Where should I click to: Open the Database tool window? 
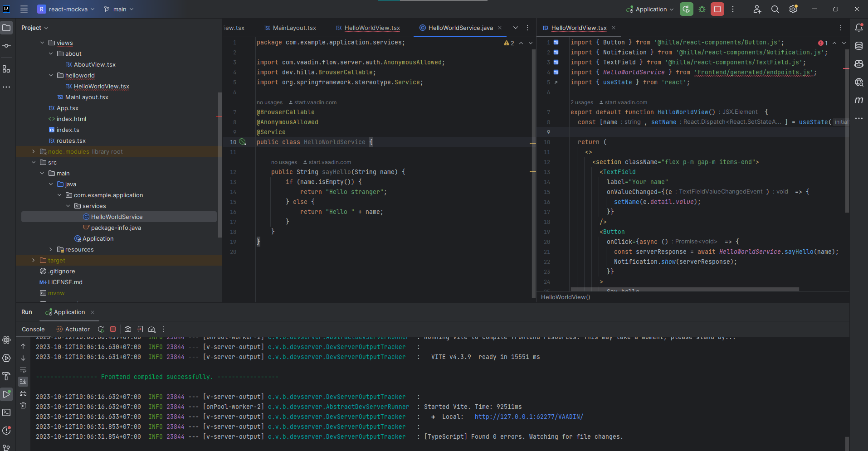[858, 46]
